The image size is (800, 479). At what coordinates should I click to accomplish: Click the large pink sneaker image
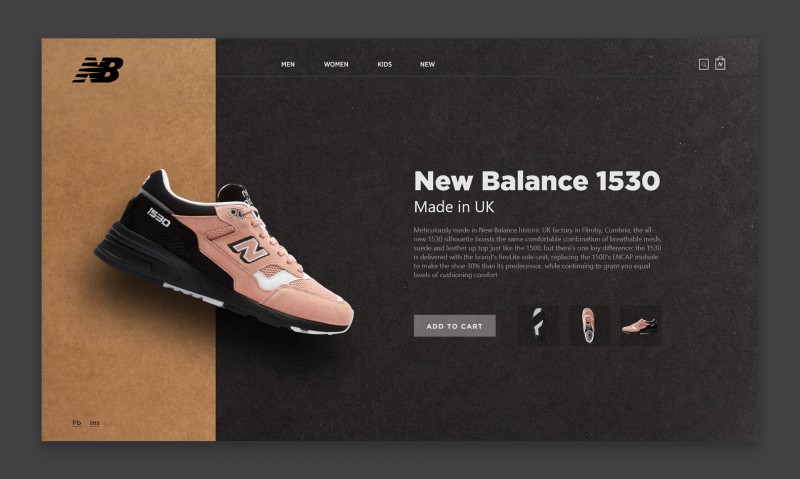click(x=223, y=252)
